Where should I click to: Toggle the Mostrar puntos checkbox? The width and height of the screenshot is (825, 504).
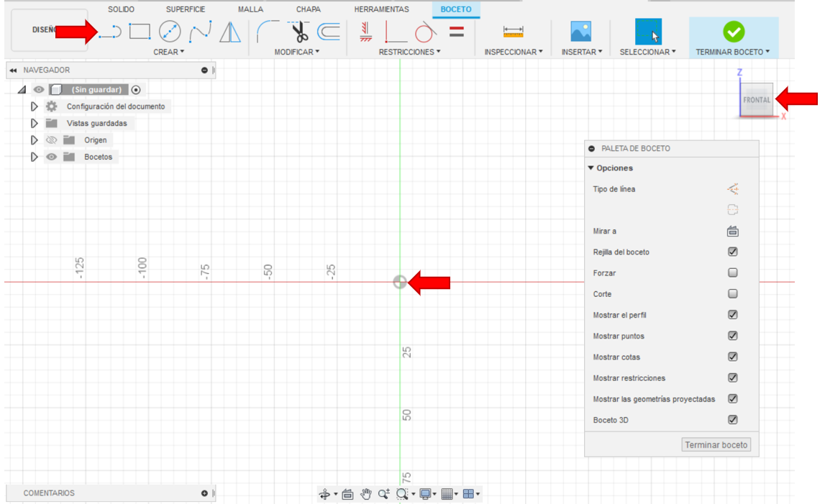click(x=732, y=336)
